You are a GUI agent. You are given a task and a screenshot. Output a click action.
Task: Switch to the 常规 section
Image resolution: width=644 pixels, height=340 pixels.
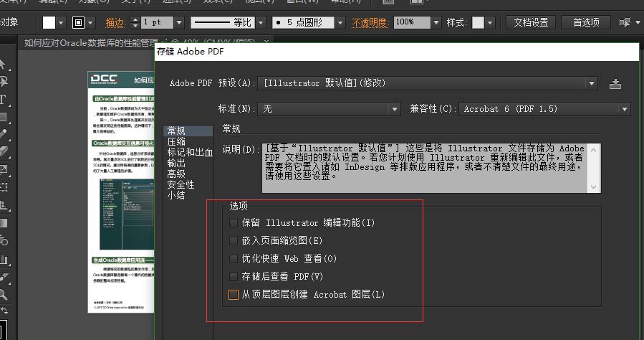(188, 131)
